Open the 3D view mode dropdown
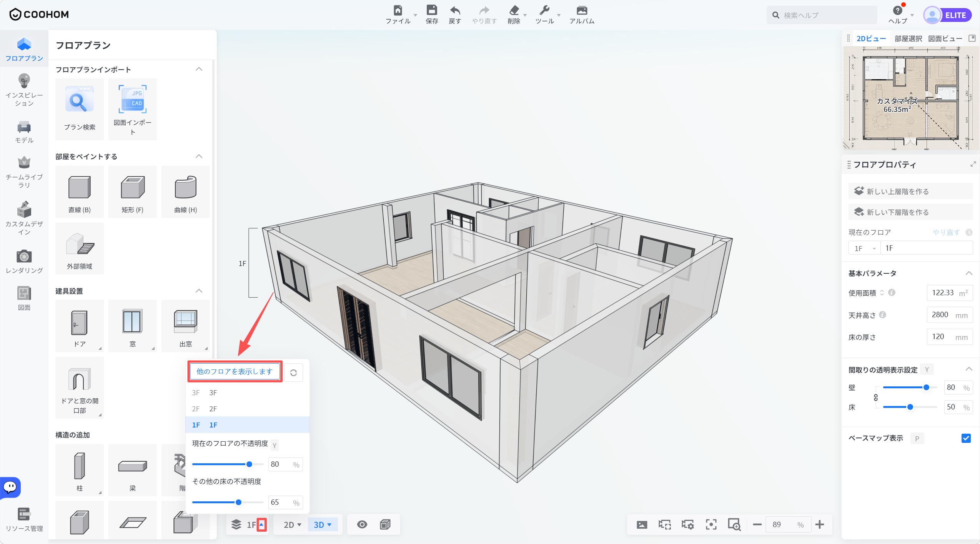This screenshot has width=980, height=544. point(323,525)
